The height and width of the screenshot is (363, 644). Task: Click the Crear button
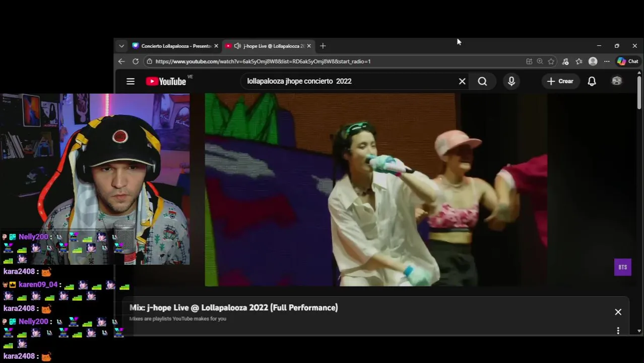(x=560, y=81)
